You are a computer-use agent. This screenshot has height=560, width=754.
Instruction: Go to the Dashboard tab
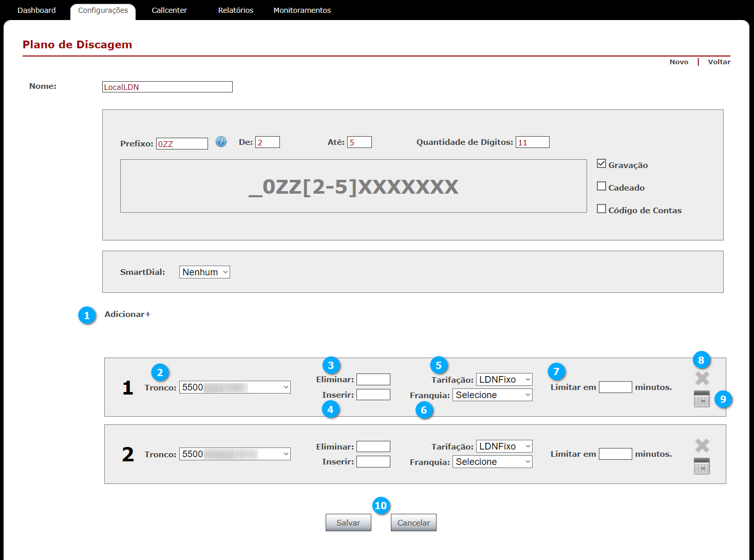(x=36, y=10)
